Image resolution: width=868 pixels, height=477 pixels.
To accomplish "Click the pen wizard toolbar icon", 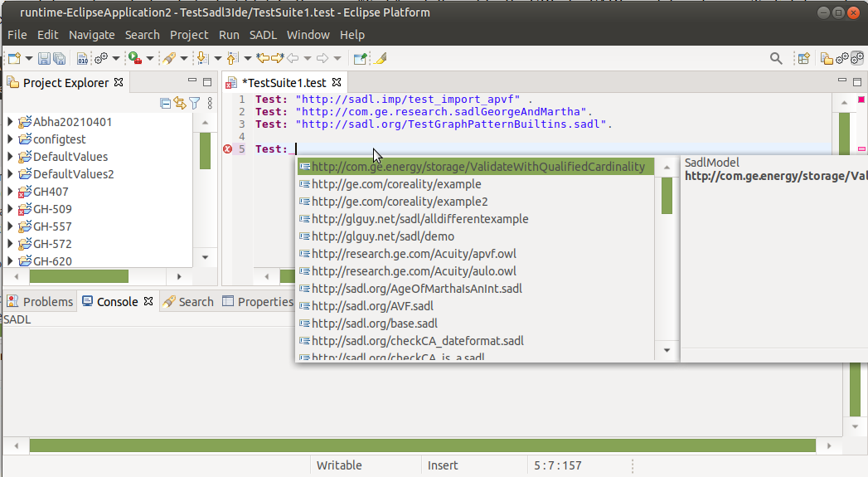I will [169, 58].
